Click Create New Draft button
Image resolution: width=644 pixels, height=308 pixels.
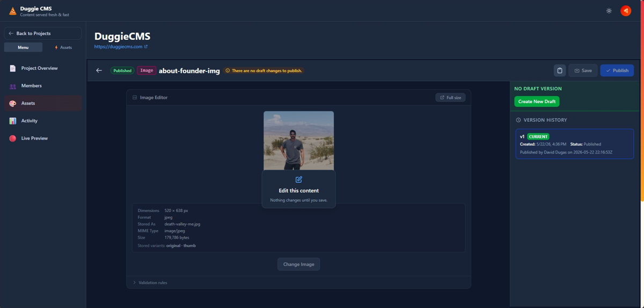point(537,101)
